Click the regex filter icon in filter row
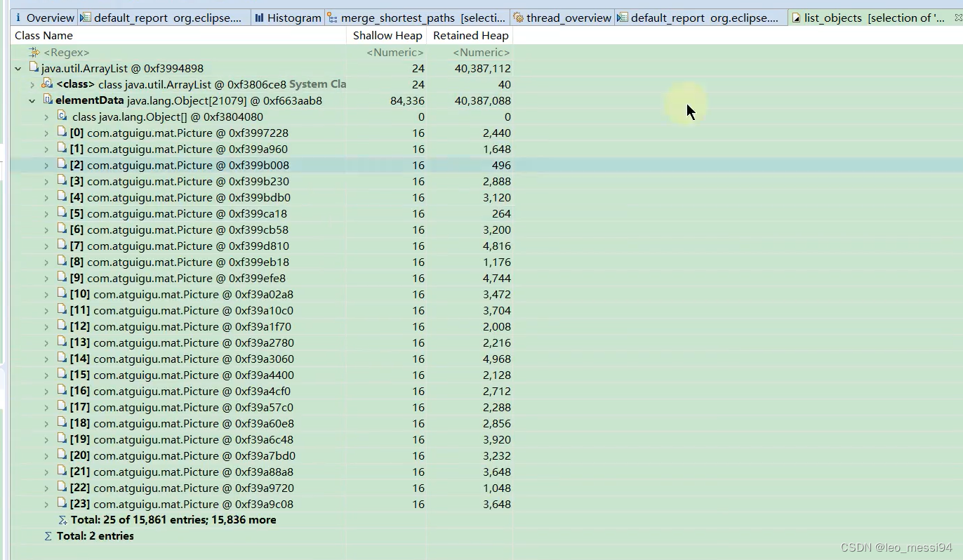The width and height of the screenshot is (963, 560). (x=34, y=53)
